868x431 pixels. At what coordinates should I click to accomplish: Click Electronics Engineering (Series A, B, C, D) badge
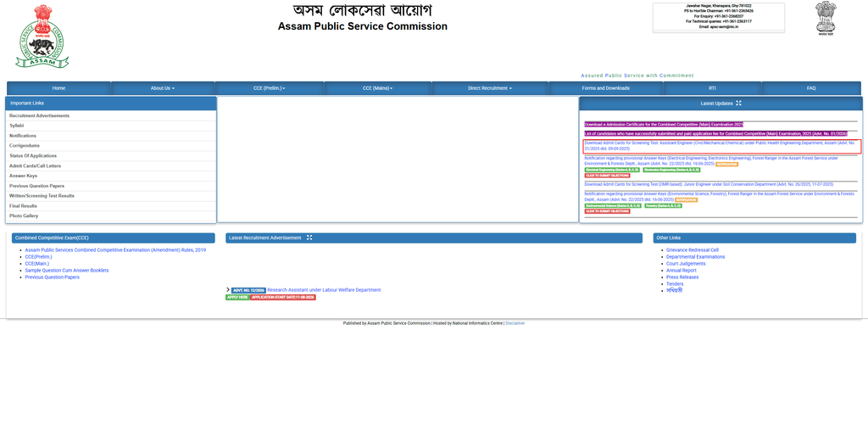671,170
